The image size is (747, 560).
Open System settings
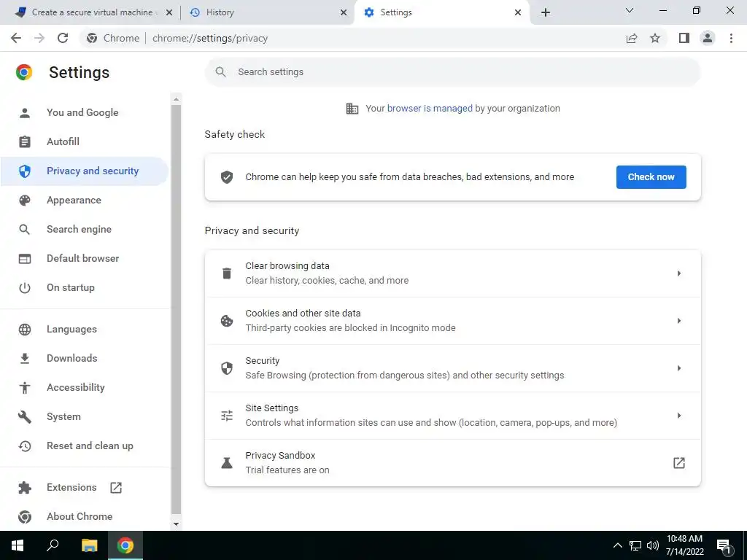pyautogui.click(x=84, y=416)
